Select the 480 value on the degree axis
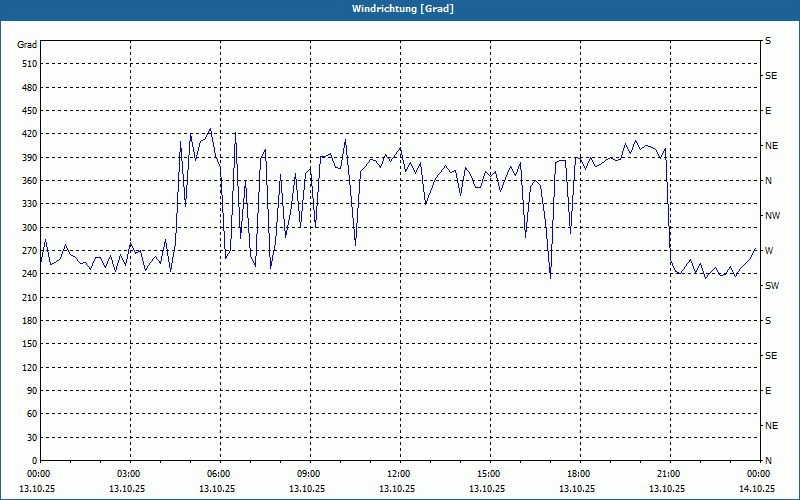Viewport: 800px width, 500px height. point(30,87)
